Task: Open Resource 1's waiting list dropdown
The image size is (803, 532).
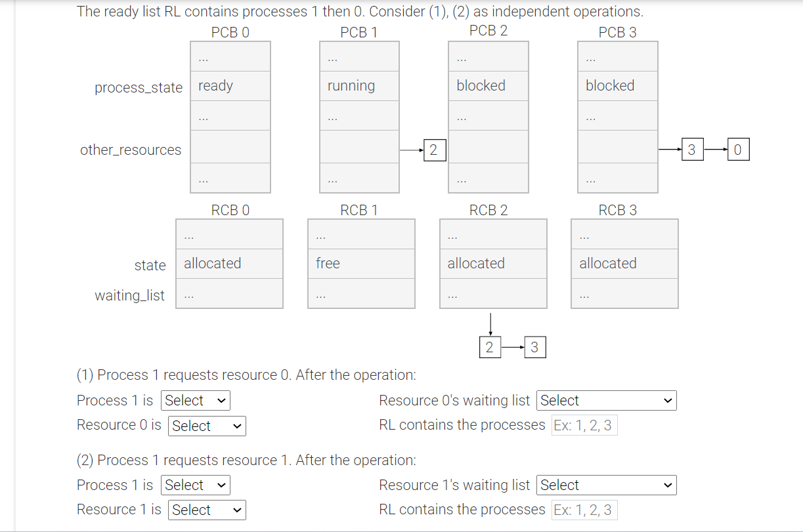Action: click(605, 485)
